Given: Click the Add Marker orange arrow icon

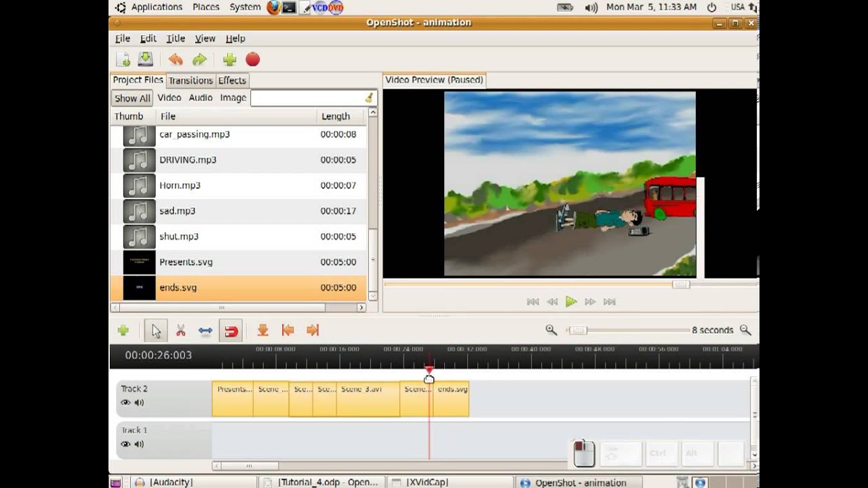Looking at the screenshot, I should (x=262, y=330).
